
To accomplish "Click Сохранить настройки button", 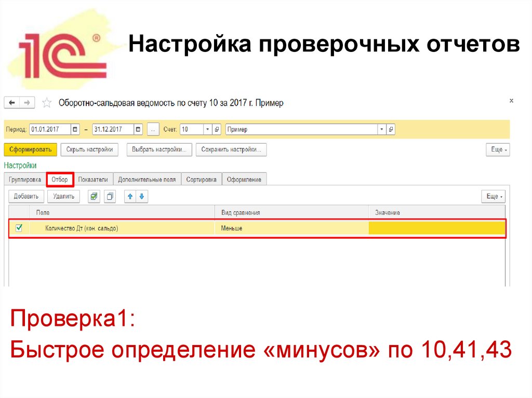I will pos(232,149).
